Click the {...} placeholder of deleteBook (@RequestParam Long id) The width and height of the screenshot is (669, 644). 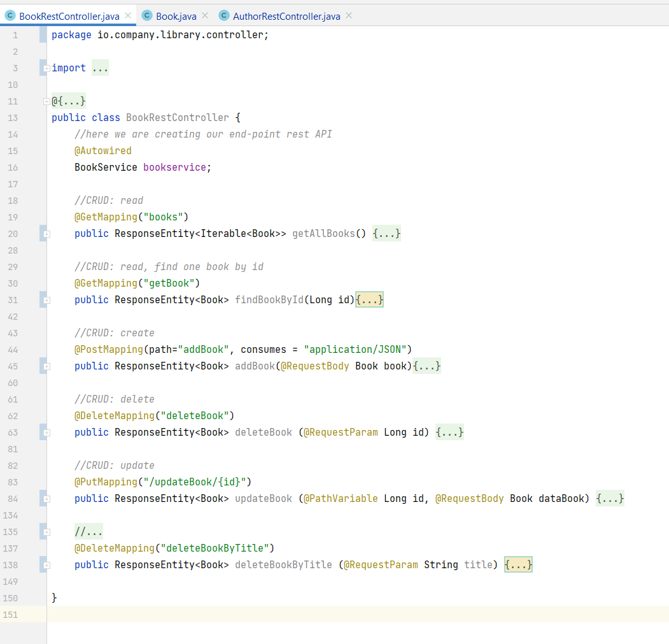pyautogui.click(x=449, y=432)
